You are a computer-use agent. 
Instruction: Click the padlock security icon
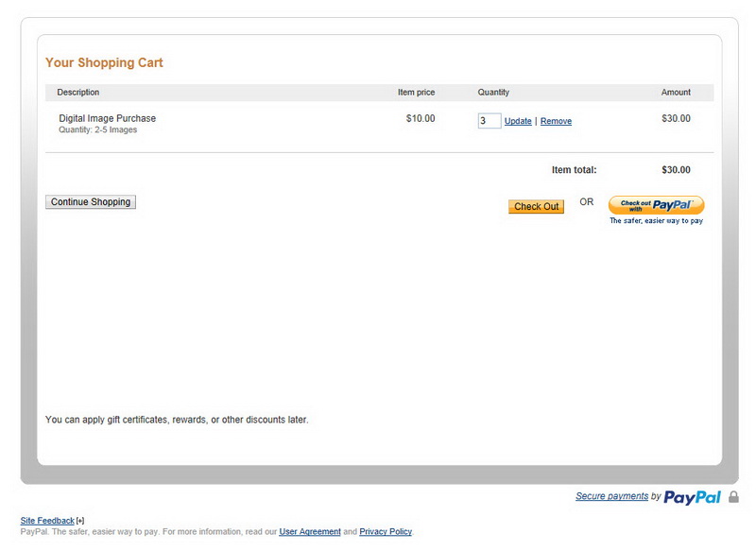click(x=733, y=497)
